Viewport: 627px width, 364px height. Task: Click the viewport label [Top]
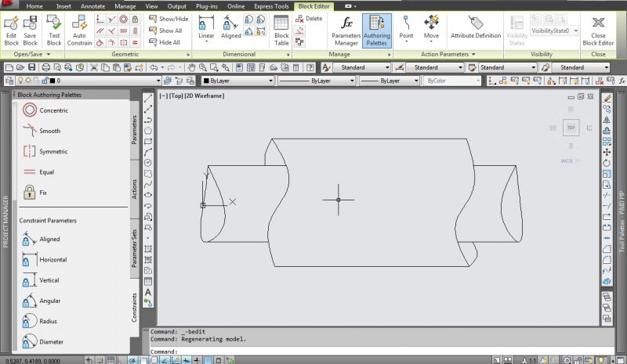176,96
